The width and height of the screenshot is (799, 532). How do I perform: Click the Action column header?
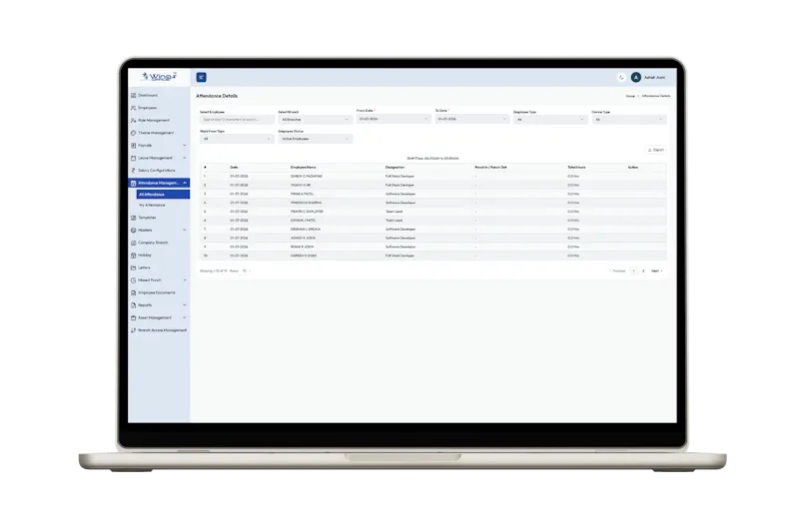(x=633, y=168)
